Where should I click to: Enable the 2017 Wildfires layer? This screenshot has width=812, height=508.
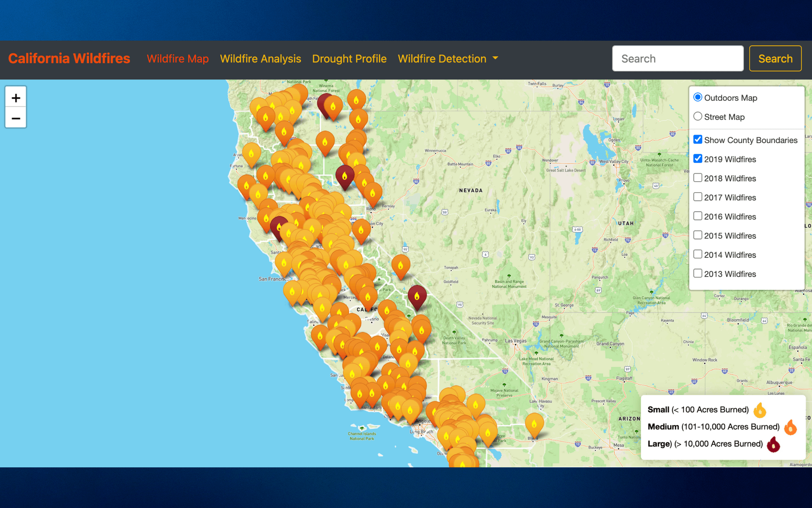click(x=698, y=197)
